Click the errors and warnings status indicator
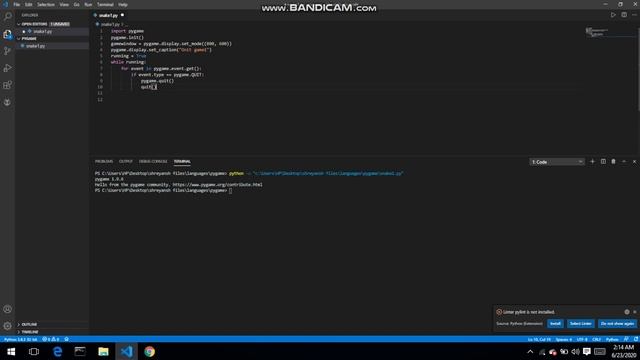The width and height of the screenshot is (640, 360). click(51, 339)
